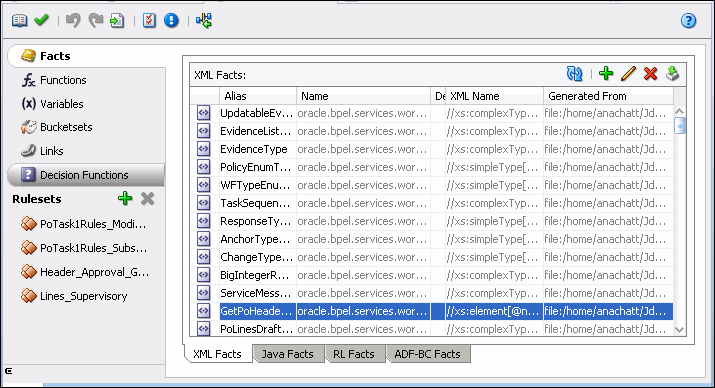715x388 pixels.
Task: Delete ruleset with gray X icon
Action: tap(147, 198)
